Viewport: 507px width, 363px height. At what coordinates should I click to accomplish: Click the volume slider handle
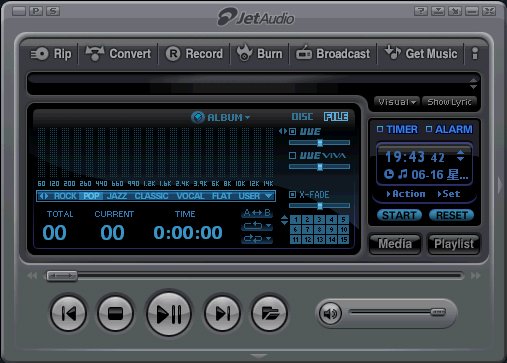(438, 312)
